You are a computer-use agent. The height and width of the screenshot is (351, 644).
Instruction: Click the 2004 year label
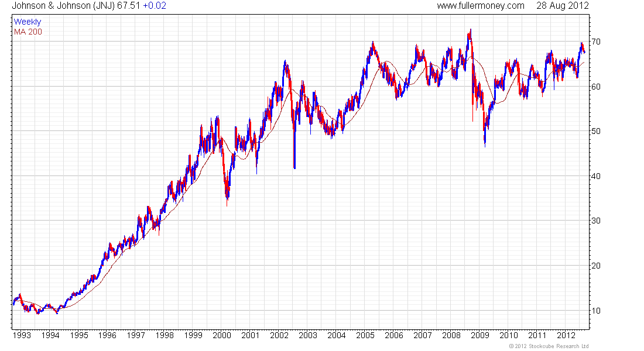(x=337, y=335)
